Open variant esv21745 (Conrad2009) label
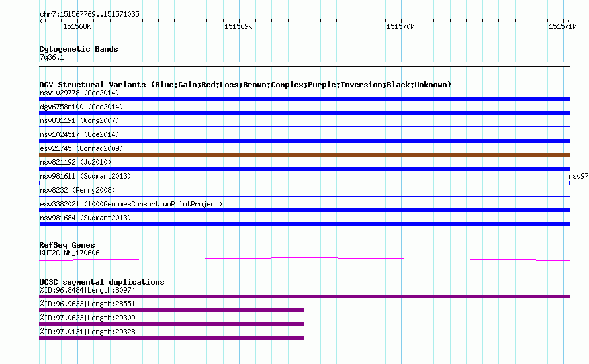 pyautogui.click(x=81, y=148)
